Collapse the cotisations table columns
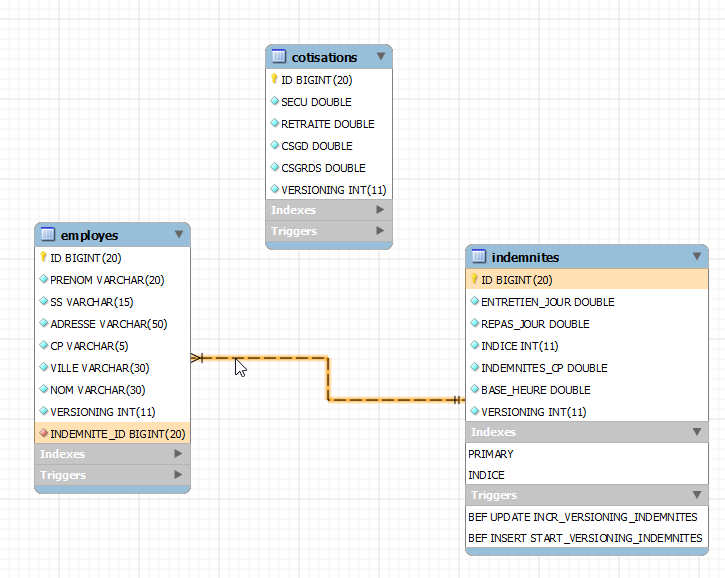 point(380,57)
